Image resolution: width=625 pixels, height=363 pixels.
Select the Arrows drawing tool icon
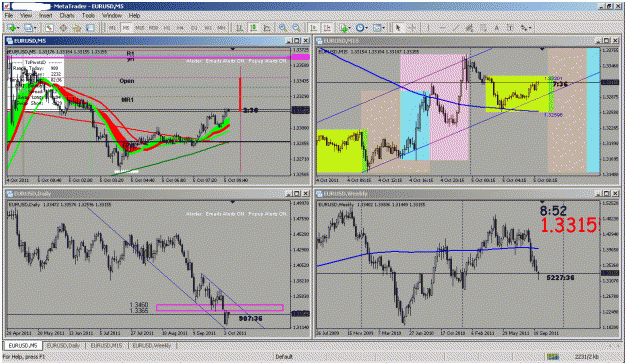point(524,27)
